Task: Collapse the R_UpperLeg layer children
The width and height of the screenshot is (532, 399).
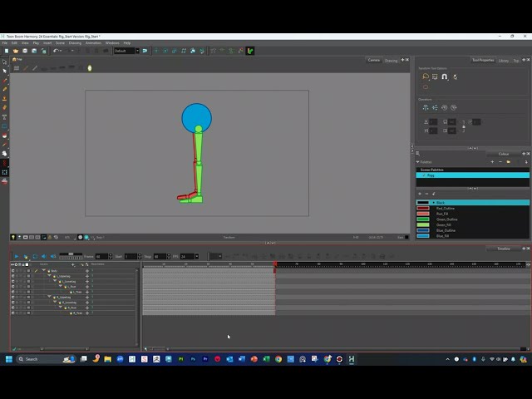Action: (50, 297)
